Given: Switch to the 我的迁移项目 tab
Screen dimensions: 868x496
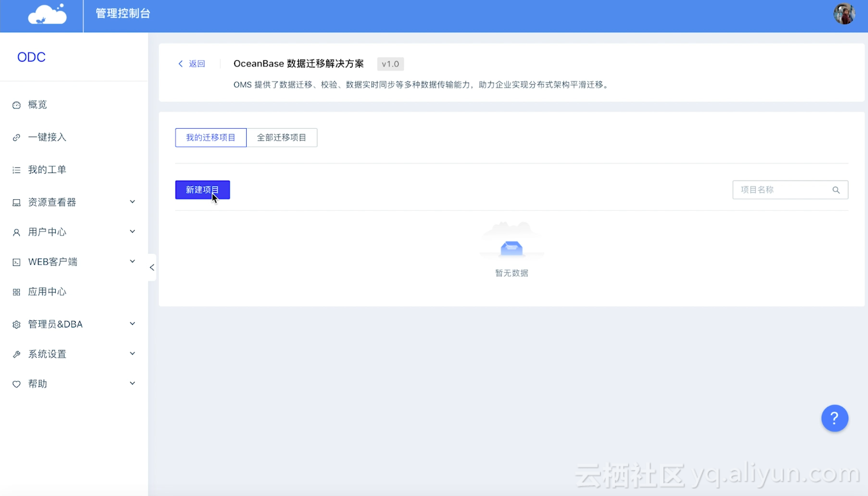Looking at the screenshot, I should pos(211,138).
